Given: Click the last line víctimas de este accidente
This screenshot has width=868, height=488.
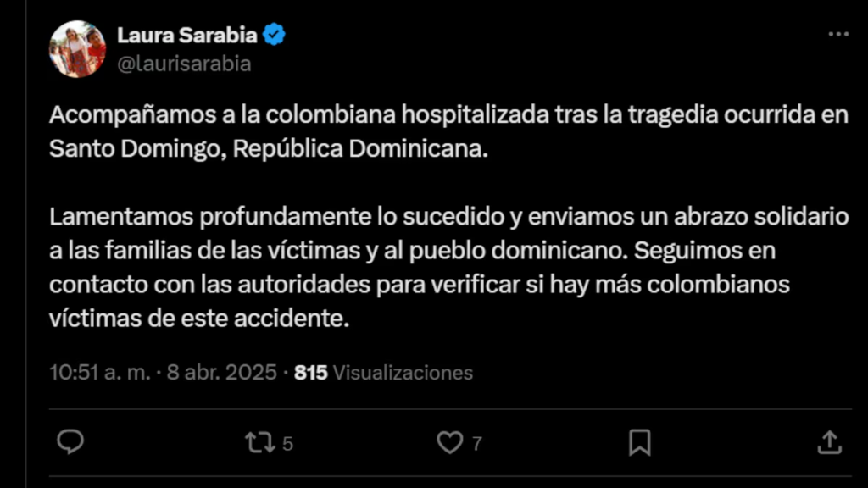Looking at the screenshot, I should pos(199,319).
